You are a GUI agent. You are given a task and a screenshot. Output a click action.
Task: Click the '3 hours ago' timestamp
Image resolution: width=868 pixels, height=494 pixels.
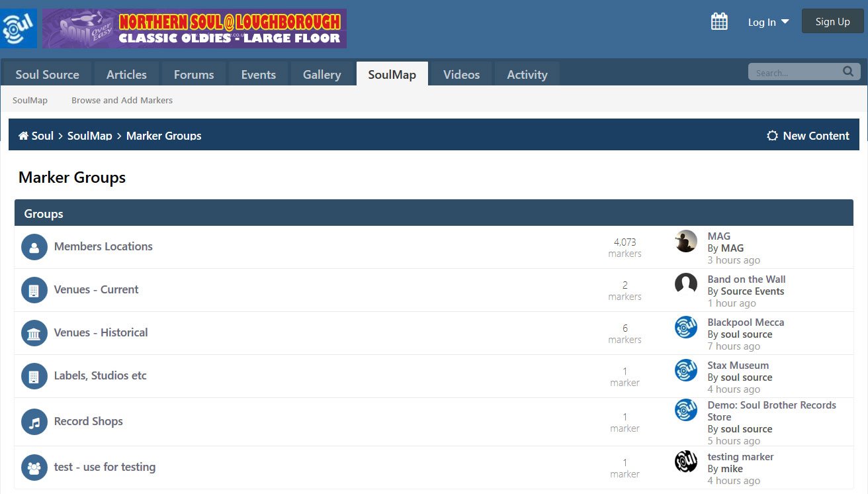[x=734, y=260]
